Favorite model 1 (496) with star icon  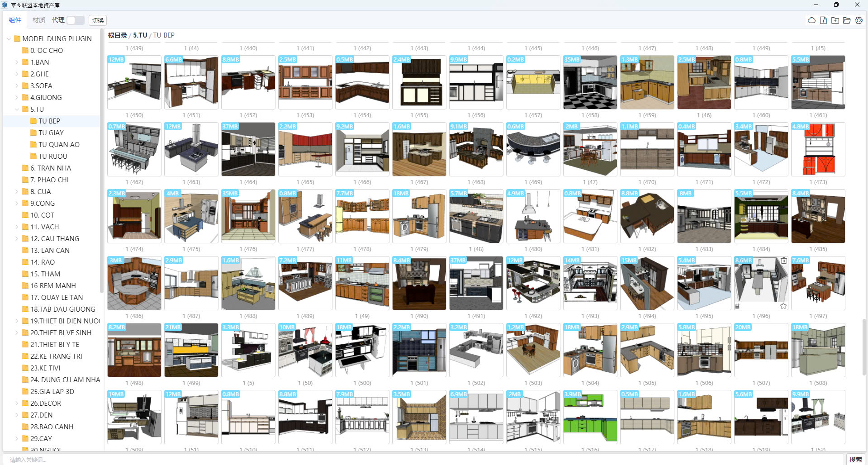pyautogui.click(x=783, y=306)
